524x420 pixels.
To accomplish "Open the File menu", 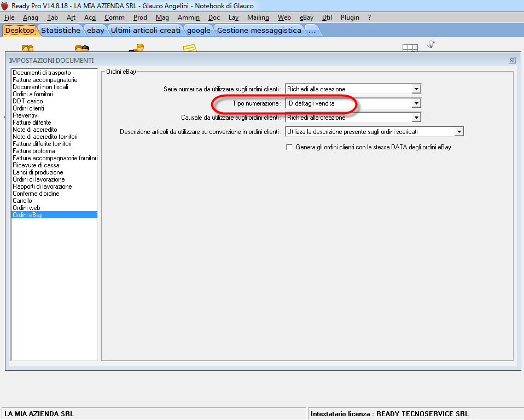I will [x=9, y=17].
